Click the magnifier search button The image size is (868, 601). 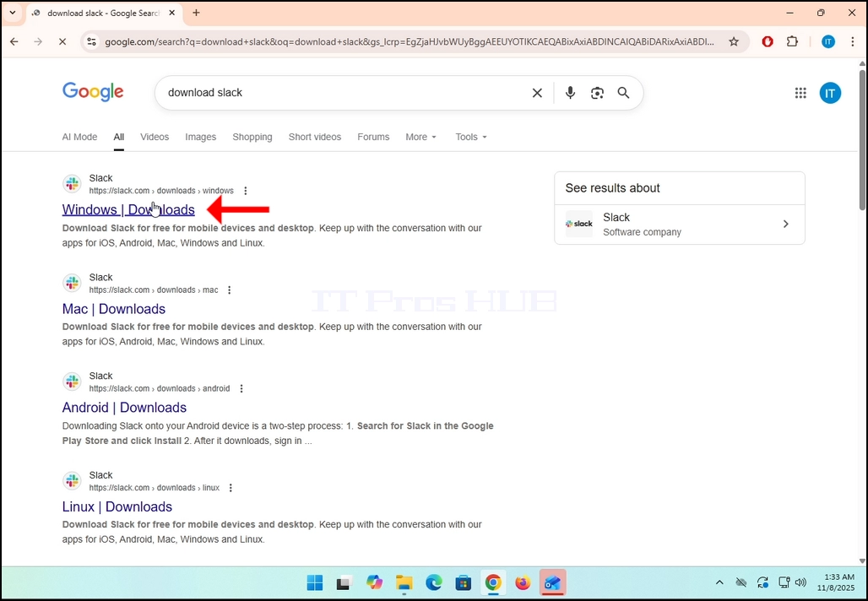623,93
